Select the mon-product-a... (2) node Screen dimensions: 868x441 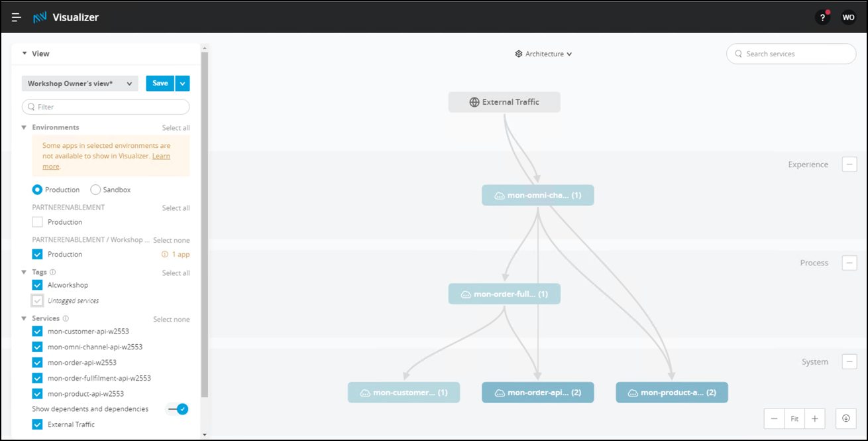[x=672, y=393]
